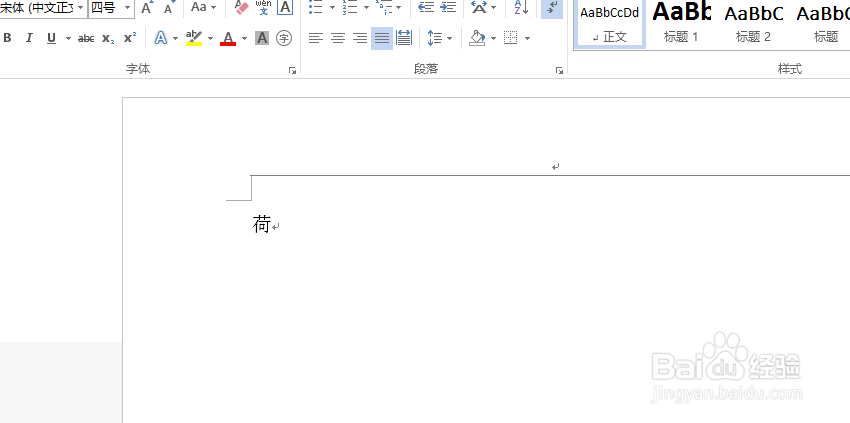The height and width of the screenshot is (423, 850).
Task: Decrease font size with the shrink font icon
Action: 169,8
